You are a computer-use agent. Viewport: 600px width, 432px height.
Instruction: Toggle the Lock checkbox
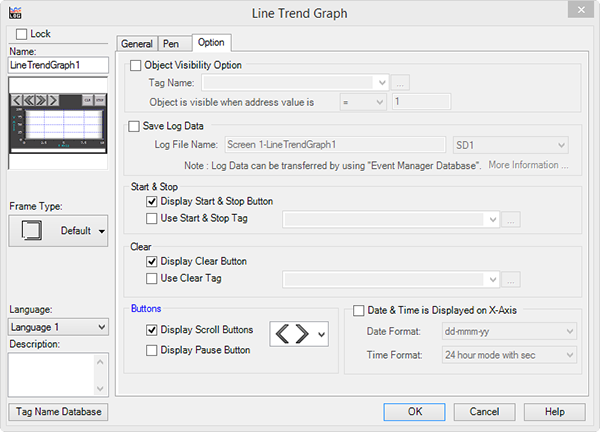(x=21, y=34)
